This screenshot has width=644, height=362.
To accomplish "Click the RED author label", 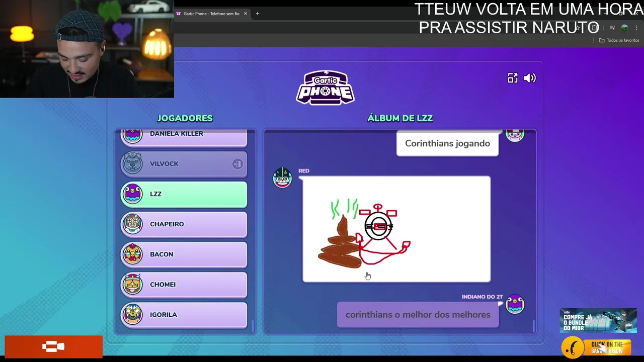I will pyautogui.click(x=303, y=171).
